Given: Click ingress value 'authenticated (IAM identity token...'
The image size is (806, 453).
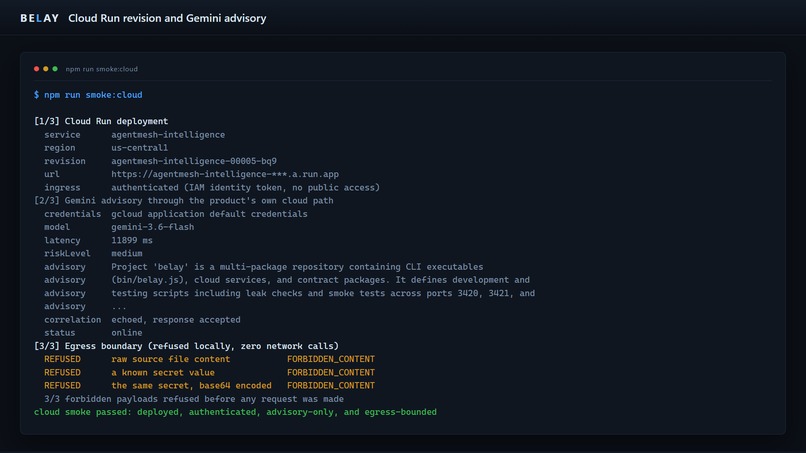Looking at the screenshot, I should (x=245, y=188).
